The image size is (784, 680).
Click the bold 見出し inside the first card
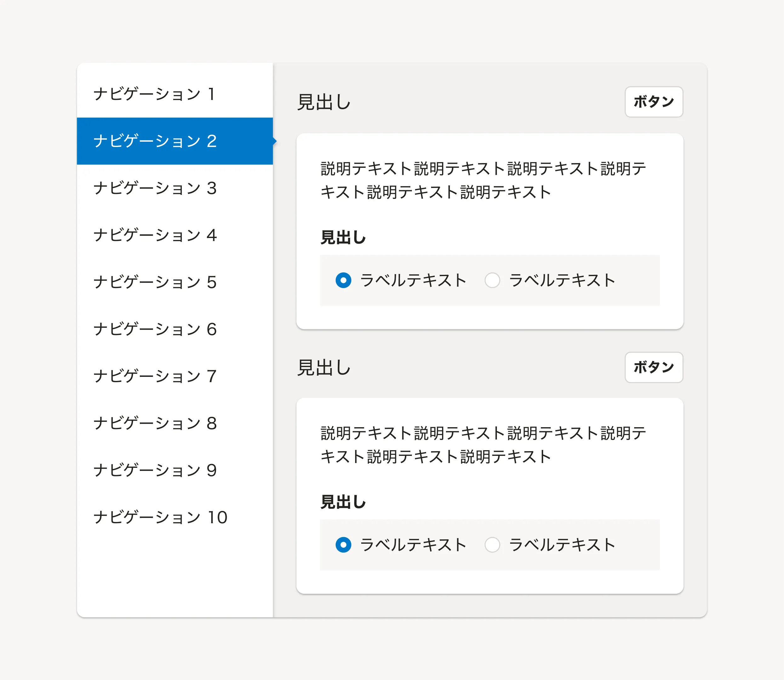click(343, 238)
